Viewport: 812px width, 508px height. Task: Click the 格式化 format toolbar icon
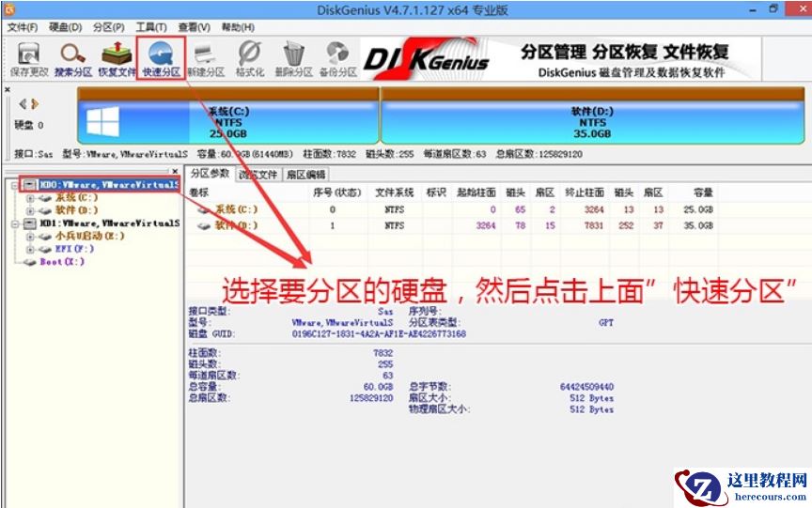coord(250,54)
